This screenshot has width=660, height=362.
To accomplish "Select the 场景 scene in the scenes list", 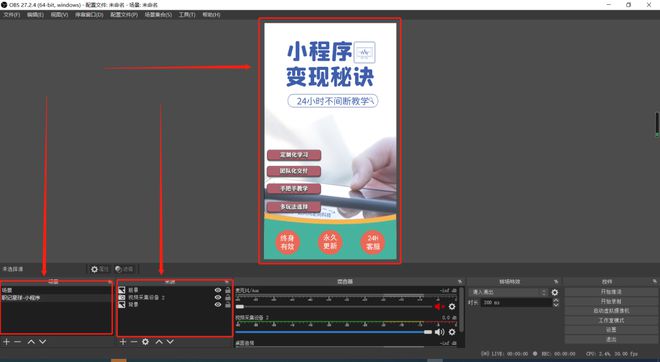I will point(56,290).
